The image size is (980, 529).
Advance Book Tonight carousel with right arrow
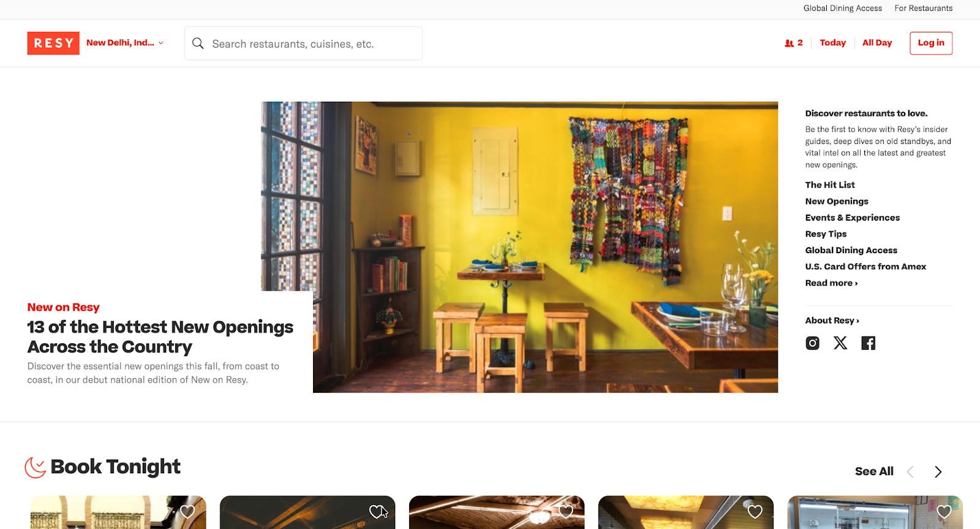[938, 471]
